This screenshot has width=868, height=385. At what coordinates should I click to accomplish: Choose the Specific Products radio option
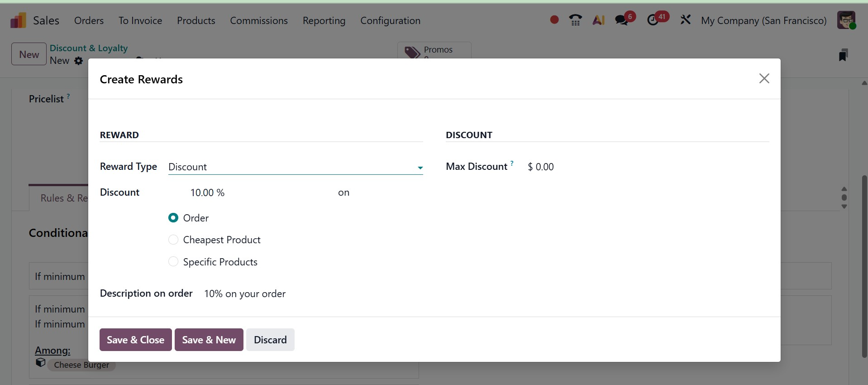coord(173,262)
